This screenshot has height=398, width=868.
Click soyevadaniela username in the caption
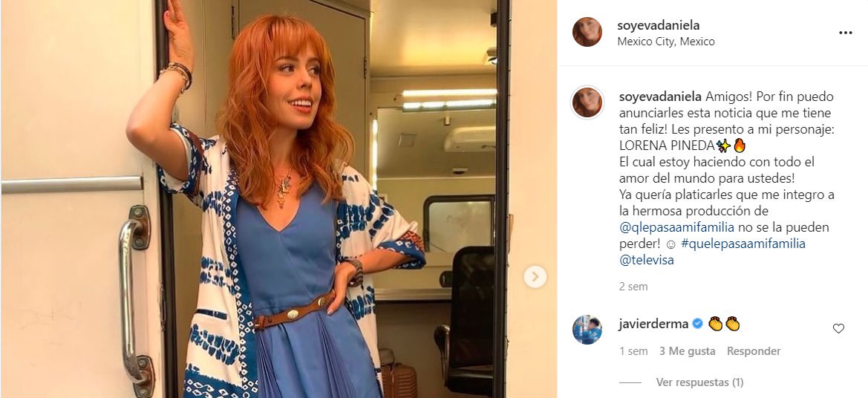(x=659, y=97)
